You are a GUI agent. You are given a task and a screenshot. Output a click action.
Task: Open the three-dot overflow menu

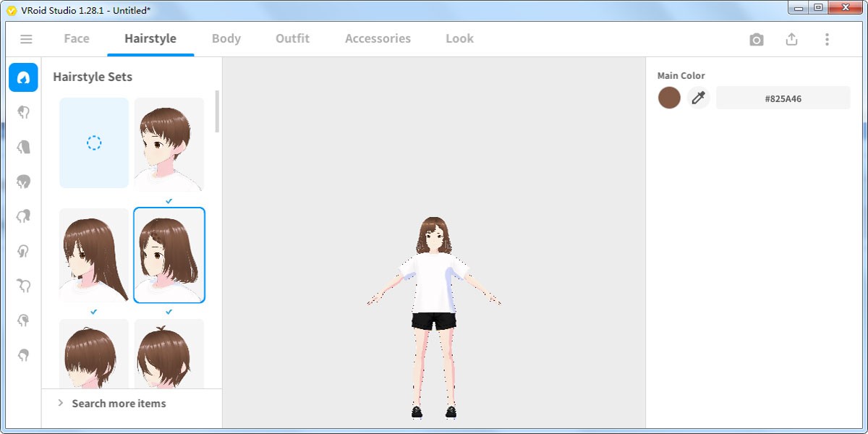826,40
